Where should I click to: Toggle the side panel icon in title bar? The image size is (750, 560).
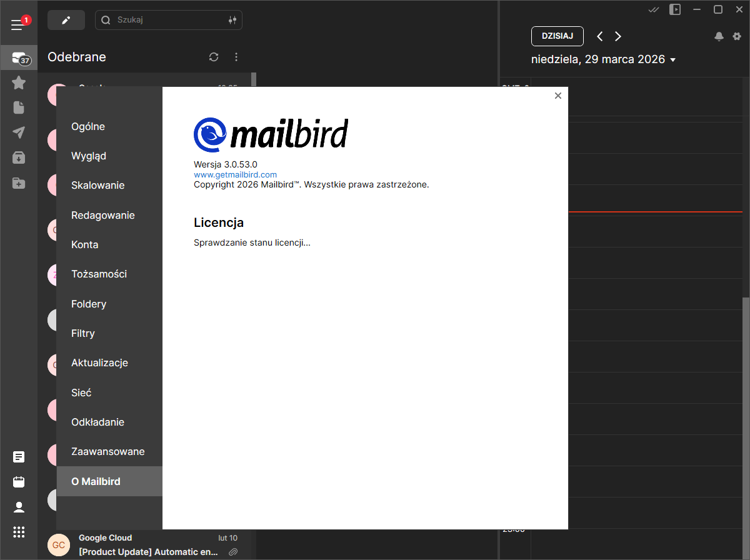pos(675,9)
